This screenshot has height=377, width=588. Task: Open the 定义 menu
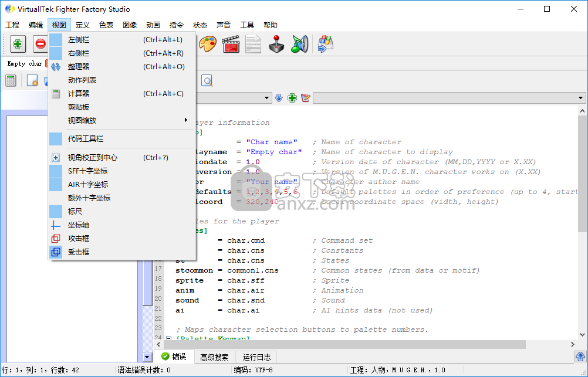pyautogui.click(x=83, y=25)
